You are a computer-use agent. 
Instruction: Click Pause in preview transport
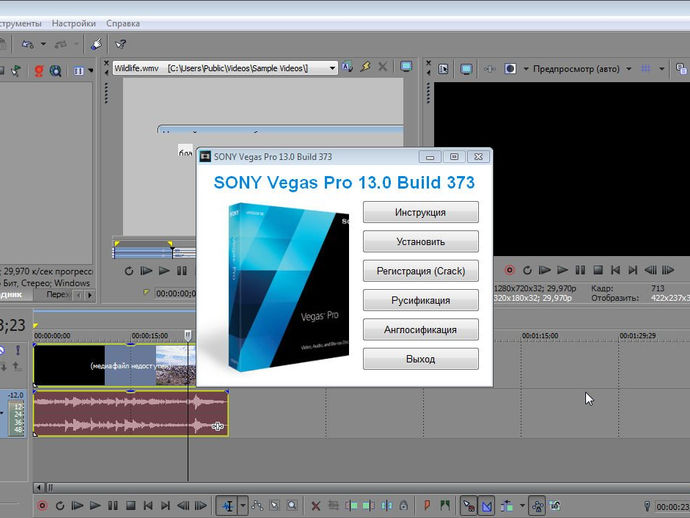tap(580, 270)
